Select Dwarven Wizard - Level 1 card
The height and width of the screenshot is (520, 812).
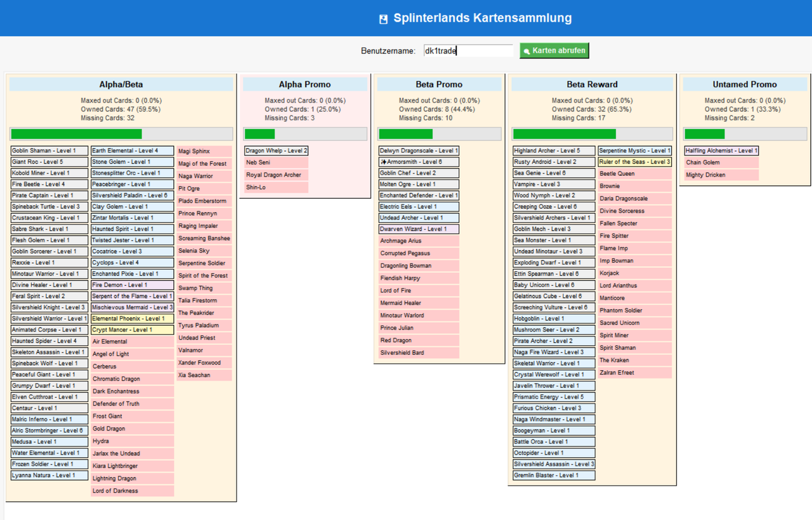tap(419, 229)
